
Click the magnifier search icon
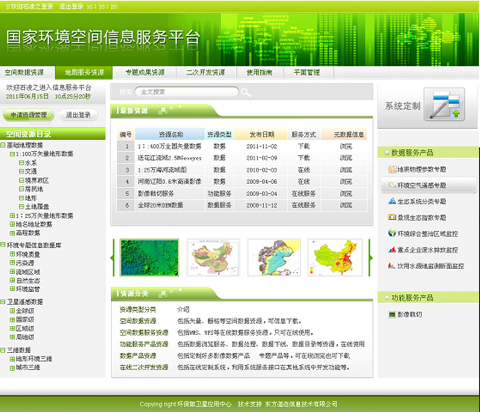(x=246, y=92)
